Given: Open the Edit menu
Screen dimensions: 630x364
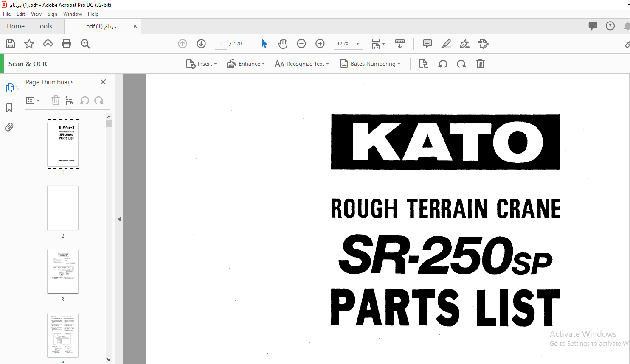Looking at the screenshot, I should [x=21, y=14].
